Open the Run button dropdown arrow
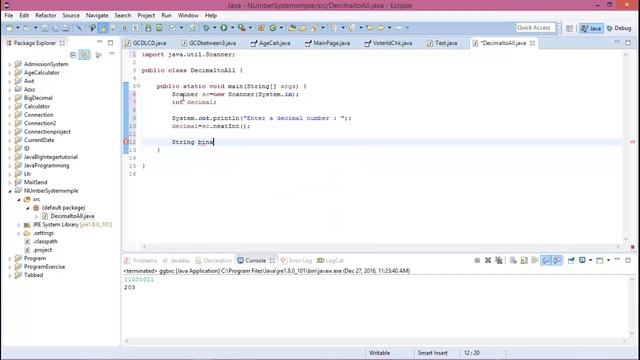 click(232, 28)
